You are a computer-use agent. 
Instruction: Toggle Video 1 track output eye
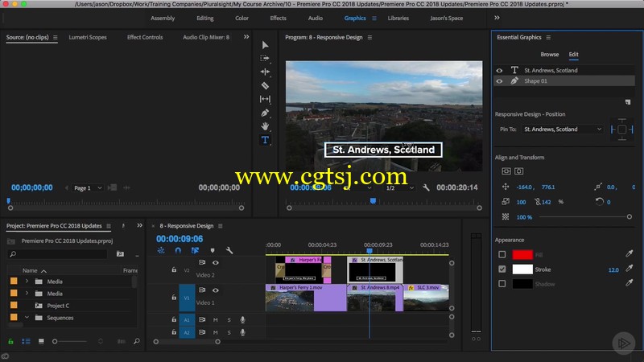215,290
